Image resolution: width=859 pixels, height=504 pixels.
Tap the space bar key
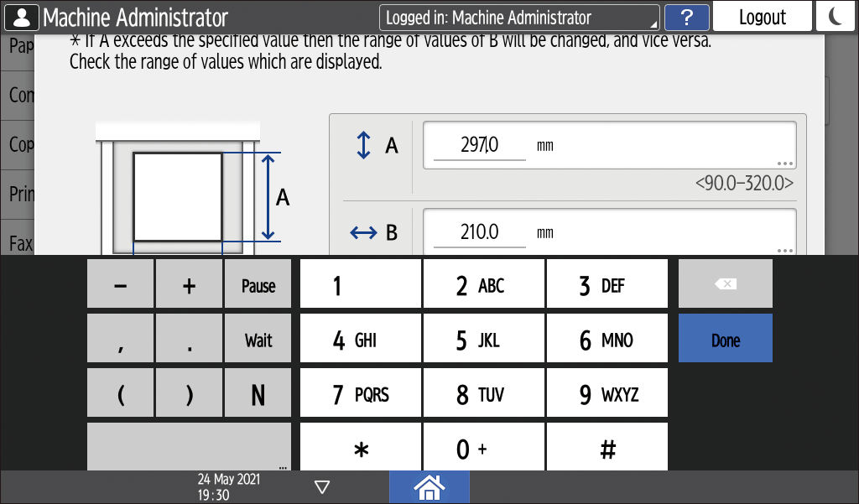click(x=189, y=447)
